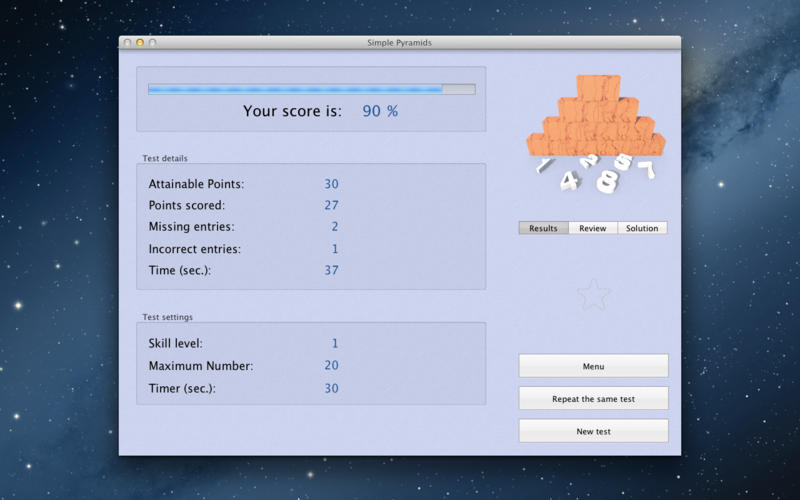Open the Solution tab
Image resolution: width=800 pixels, height=500 pixels.
point(642,228)
